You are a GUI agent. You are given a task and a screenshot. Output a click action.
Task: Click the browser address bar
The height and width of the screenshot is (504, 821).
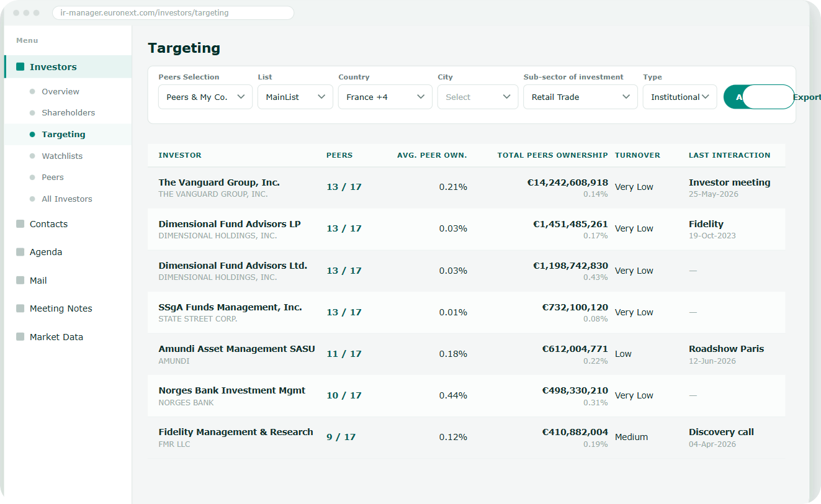coord(173,13)
